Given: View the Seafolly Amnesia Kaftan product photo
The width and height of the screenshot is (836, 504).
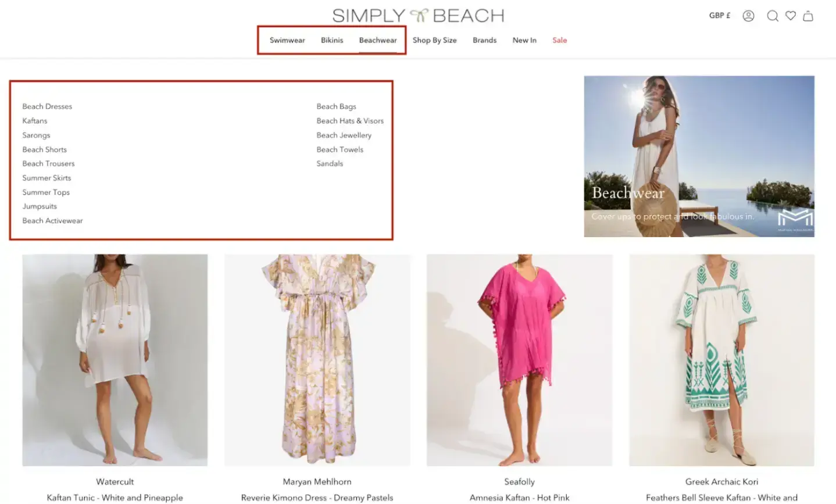Looking at the screenshot, I should point(519,359).
